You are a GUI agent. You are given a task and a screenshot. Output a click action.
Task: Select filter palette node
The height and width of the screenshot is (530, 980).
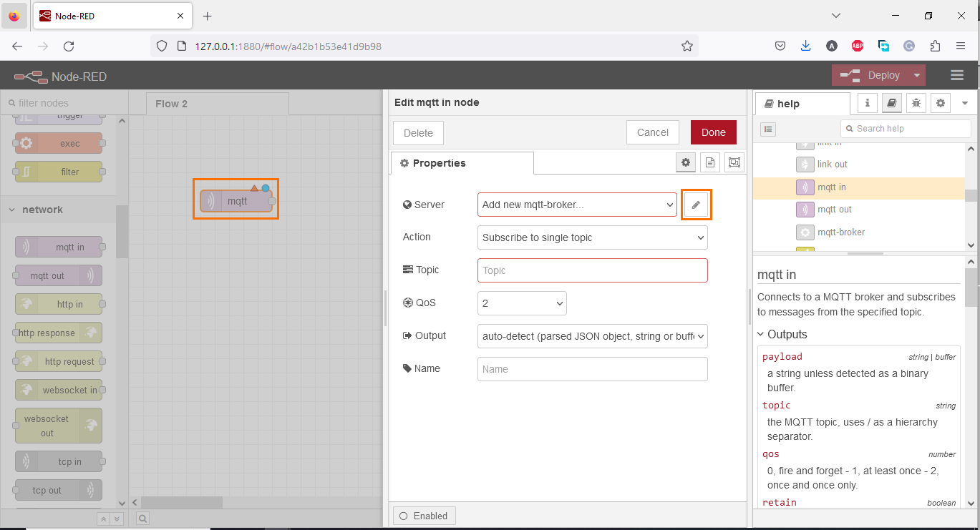tap(59, 172)
